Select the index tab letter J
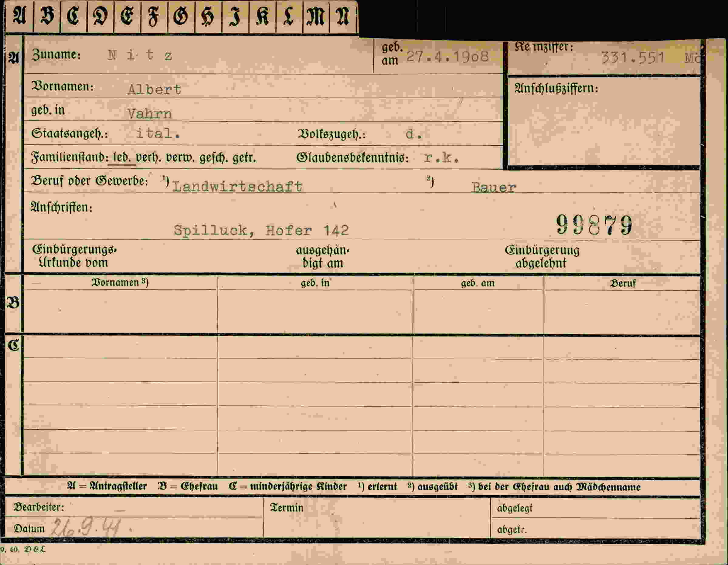The image size is (728, 565). pos(235,16)
